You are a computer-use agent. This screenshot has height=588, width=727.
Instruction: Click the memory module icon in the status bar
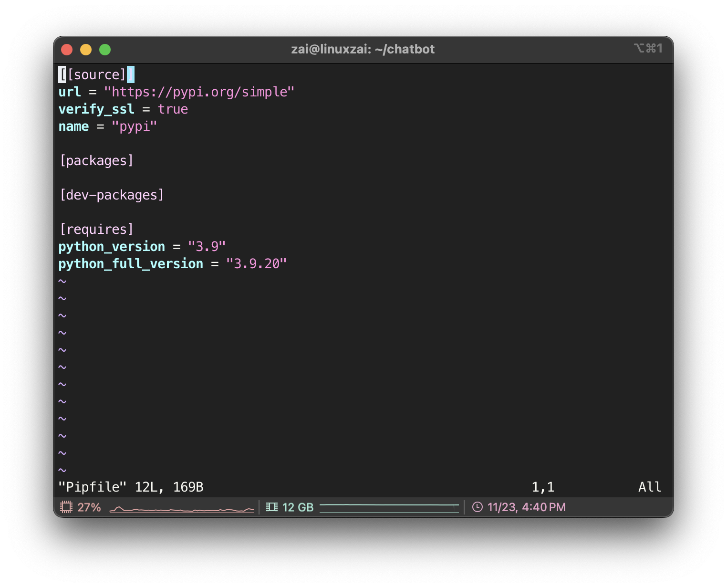click(271, 507)
